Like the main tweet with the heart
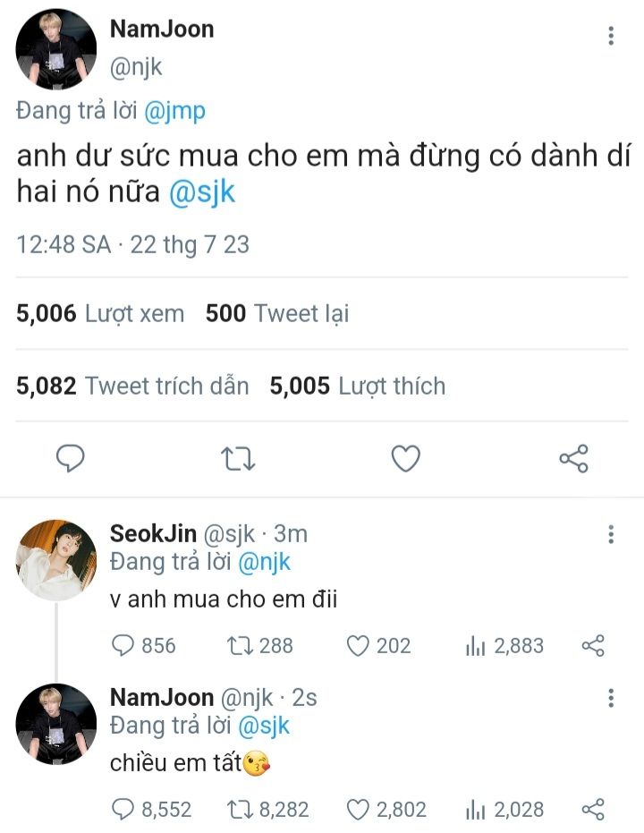 coord(406,458)
